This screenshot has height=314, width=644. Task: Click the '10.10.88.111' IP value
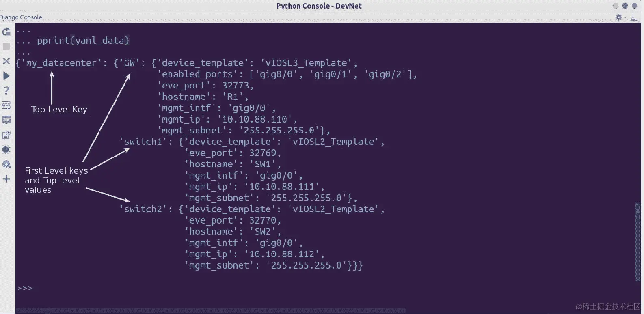coord(282,187)
